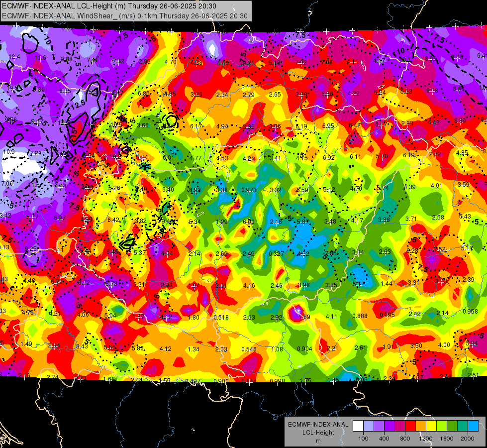Select the red legend color swatch

[410, 426]
